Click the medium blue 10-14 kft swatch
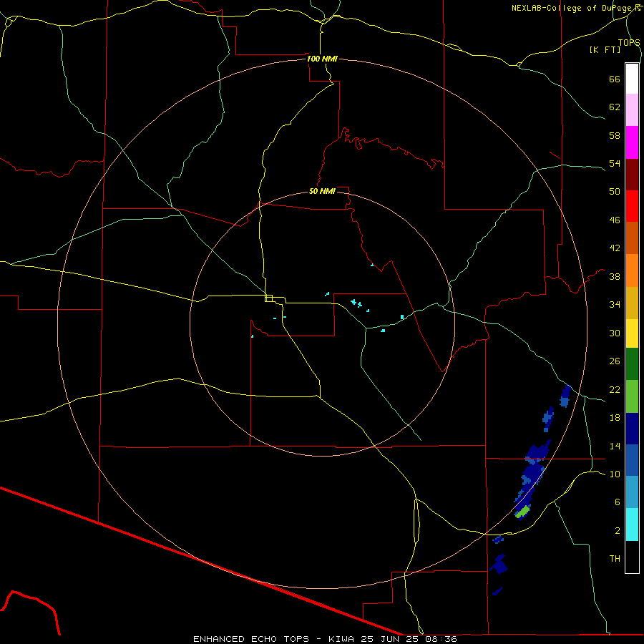644x644 pixels. [x=632, y=459]
